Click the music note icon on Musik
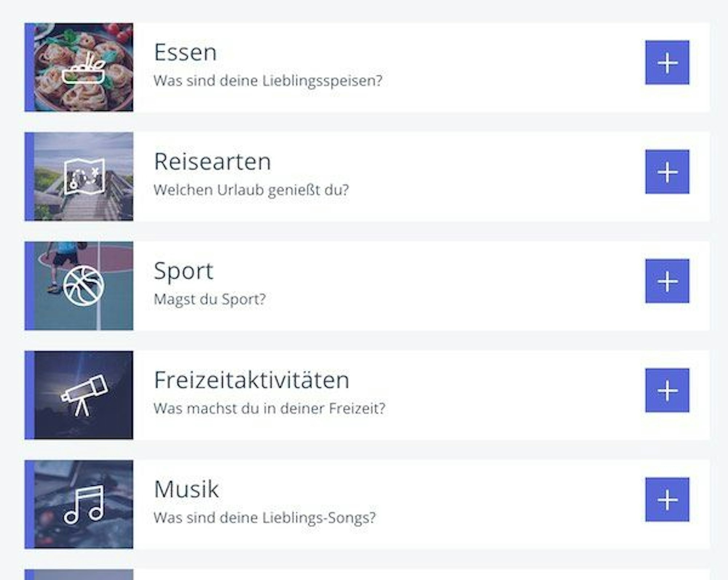Screen dimensions: 728x580 (84, 505)
